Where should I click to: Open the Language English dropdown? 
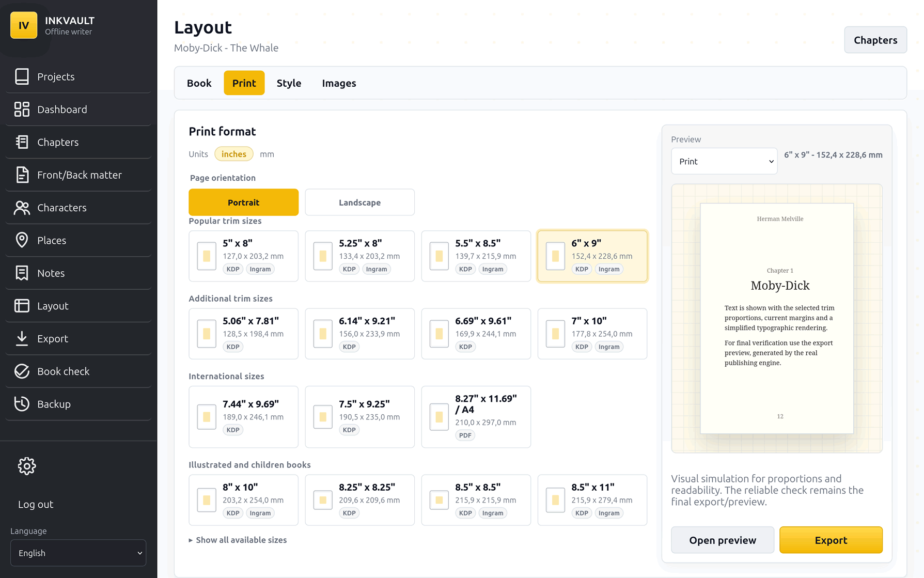(x=78, y=553)
